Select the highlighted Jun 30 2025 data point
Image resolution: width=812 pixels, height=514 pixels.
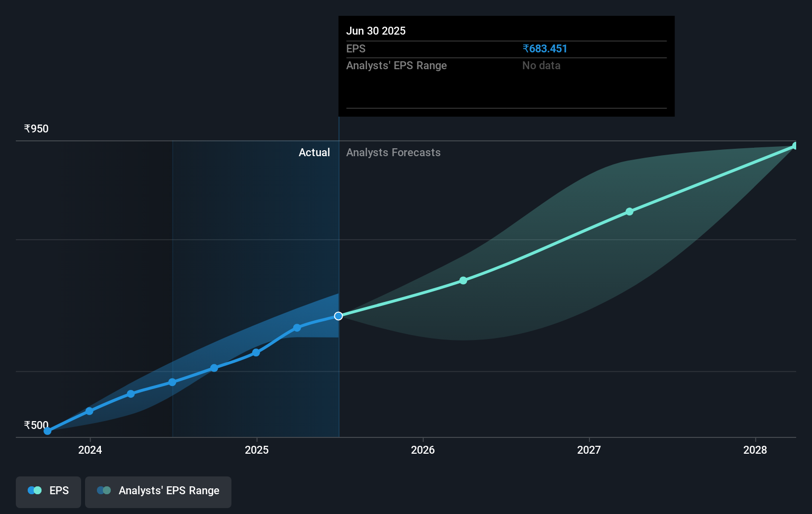pos(338,316)
